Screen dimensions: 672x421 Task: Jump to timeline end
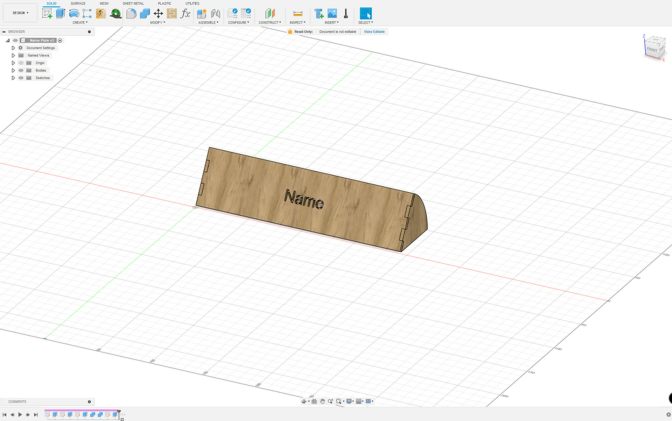point(36,415)
